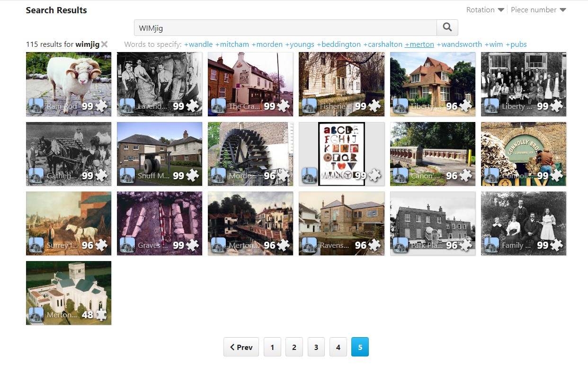588x375 pixels.
Task: Go to results page 1
Action: coord(272,347)
